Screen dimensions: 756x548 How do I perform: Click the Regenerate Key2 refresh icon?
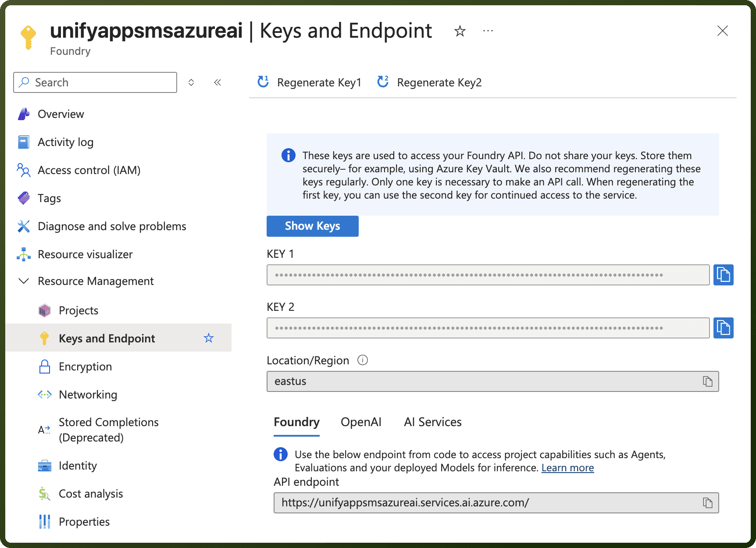tap(383, 82)
